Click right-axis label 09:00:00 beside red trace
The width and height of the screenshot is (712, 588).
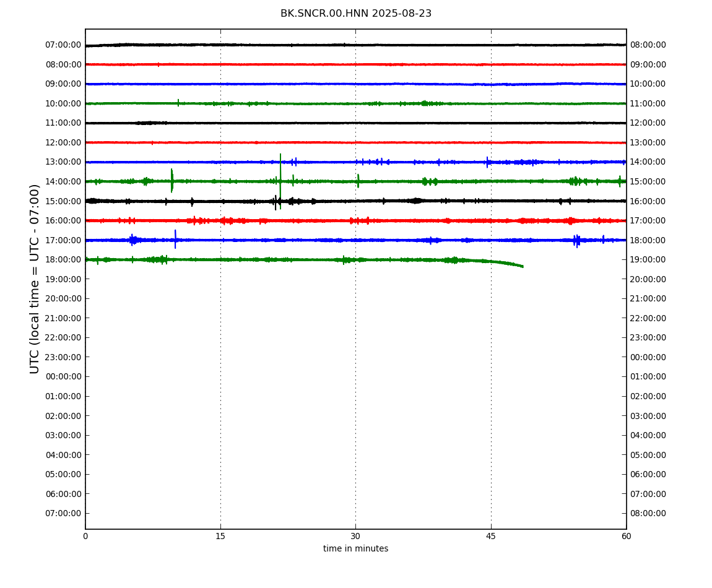tap(648, 64)
